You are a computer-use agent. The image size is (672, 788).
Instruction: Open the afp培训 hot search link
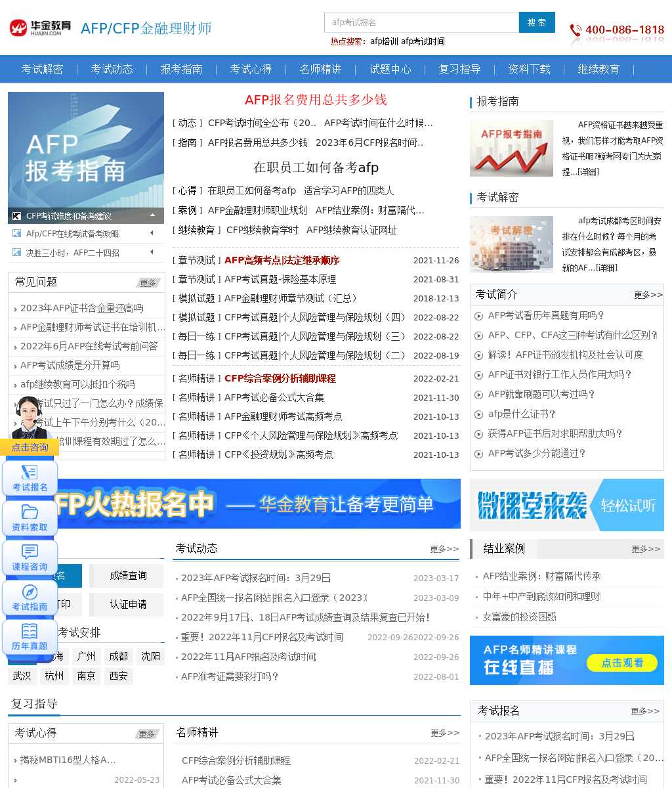tap(384, 41)
